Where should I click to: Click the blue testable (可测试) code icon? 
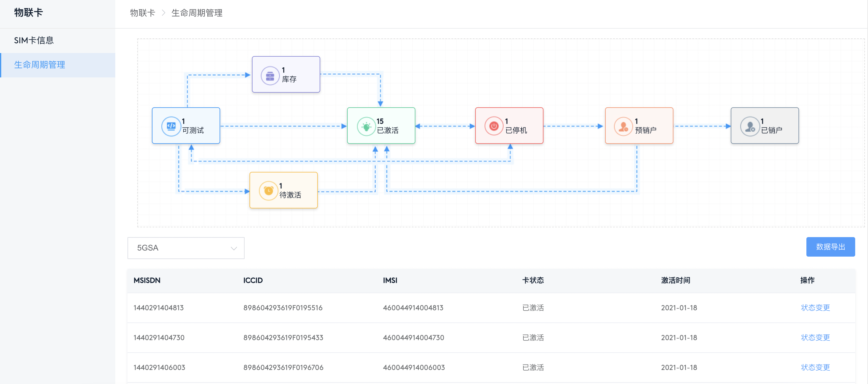pos(171,126)
